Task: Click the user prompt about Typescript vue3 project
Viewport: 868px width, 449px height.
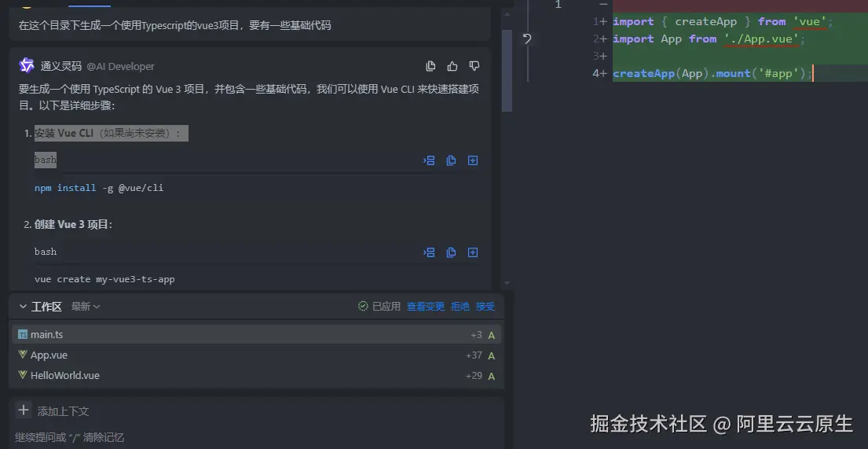Action: tap(175, 25)
